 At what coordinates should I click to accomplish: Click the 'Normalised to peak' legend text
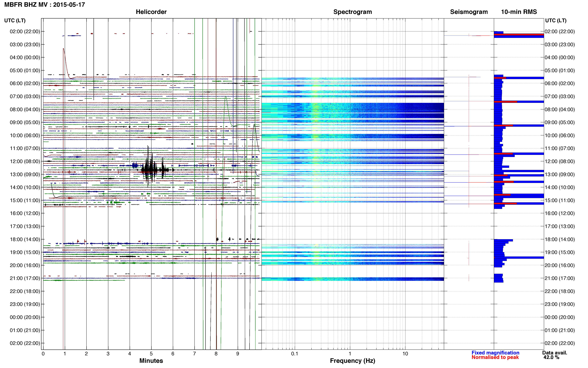[495, 357]
